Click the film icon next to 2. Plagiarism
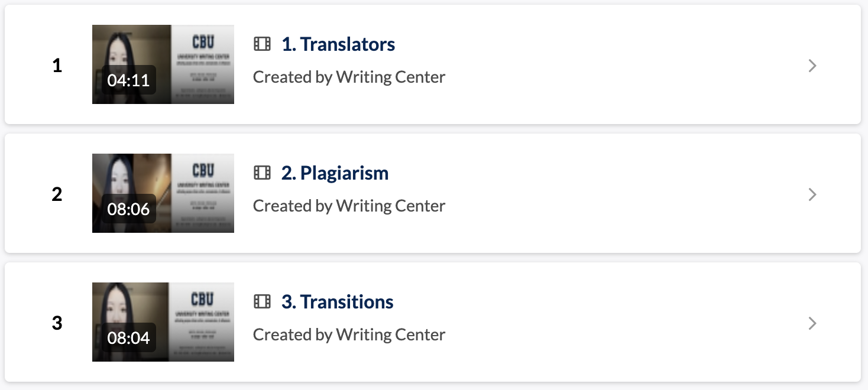868x390 pixels. [262, 173]
